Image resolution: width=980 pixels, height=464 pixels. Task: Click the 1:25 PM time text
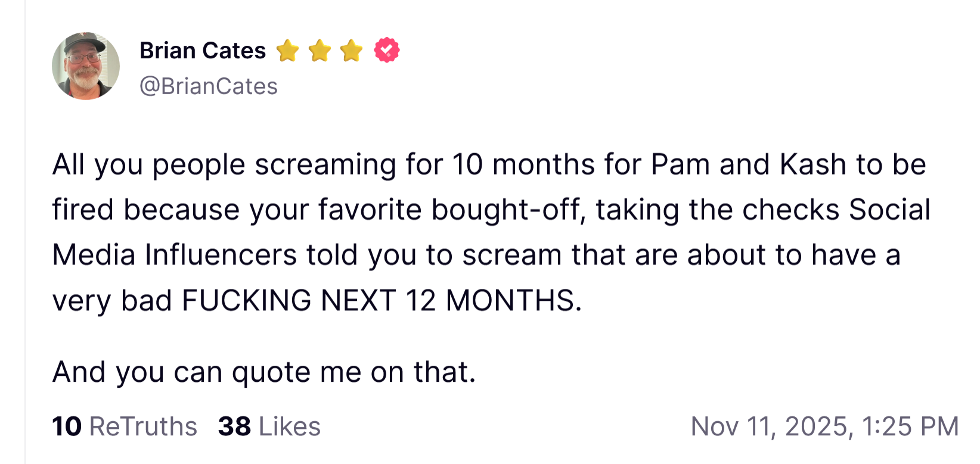pos(910,426)
